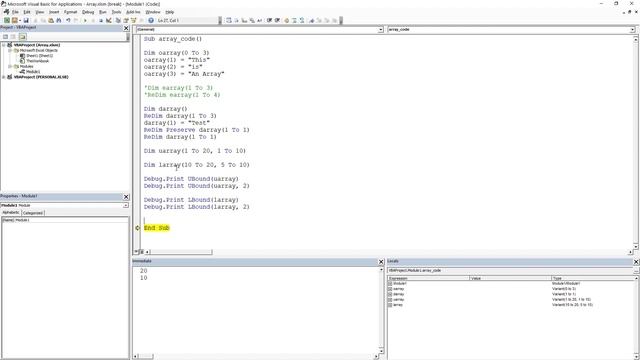Image resolution: width=640 pixels, height=360 pixels.
Task: Open Properties Window toolbar icon
Action: tap(126, 20)
